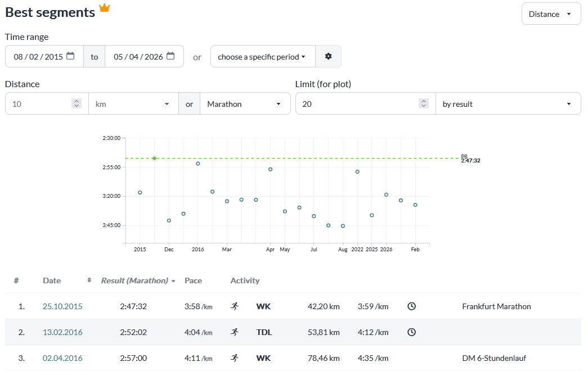Click the distance stepper arrows next to 10
This screenshot has height=371, width=588.
point(77,103)
